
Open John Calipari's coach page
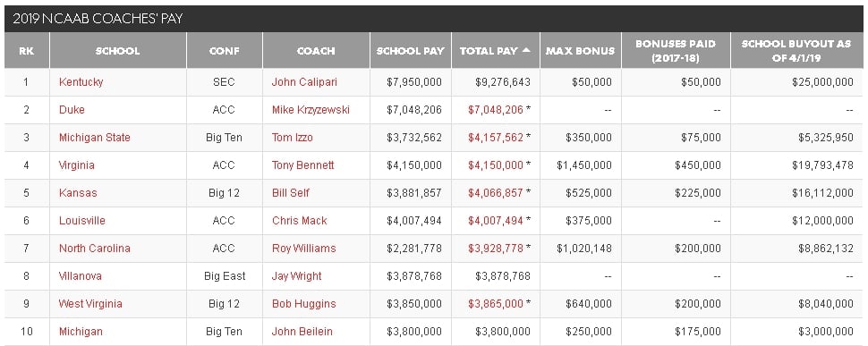[304, 81]
